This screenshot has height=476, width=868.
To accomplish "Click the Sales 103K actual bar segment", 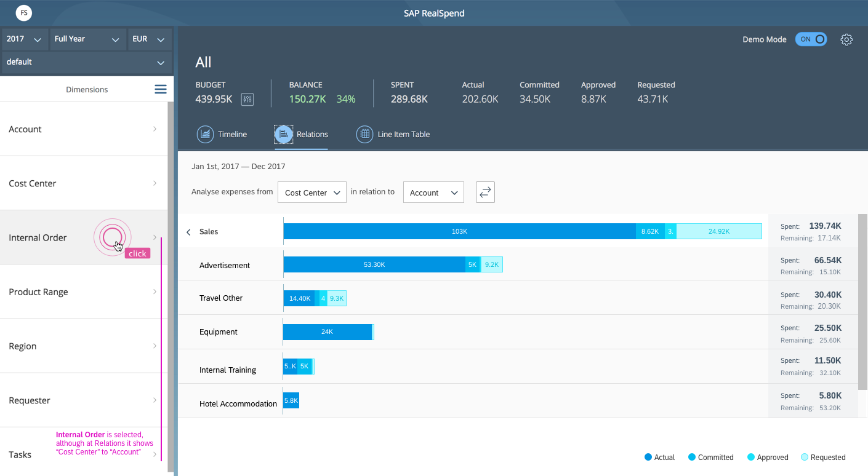I will tap(459, 231).
